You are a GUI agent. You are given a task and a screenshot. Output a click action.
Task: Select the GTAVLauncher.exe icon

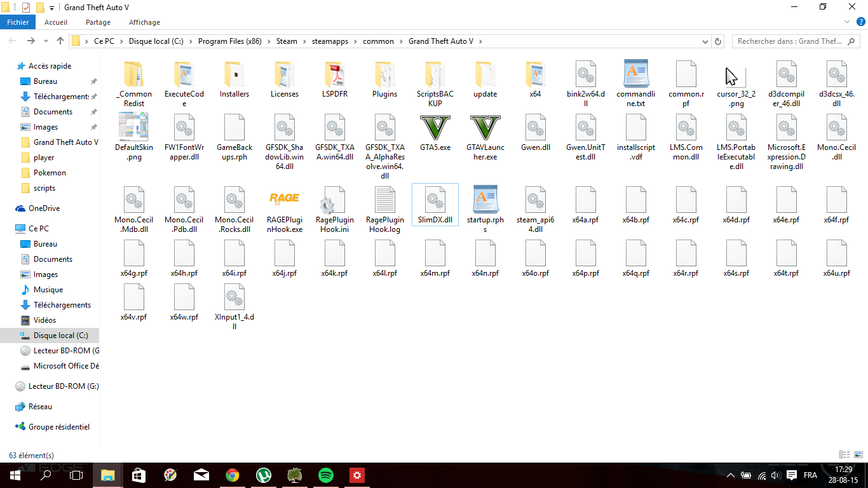[x=485, y=128]
